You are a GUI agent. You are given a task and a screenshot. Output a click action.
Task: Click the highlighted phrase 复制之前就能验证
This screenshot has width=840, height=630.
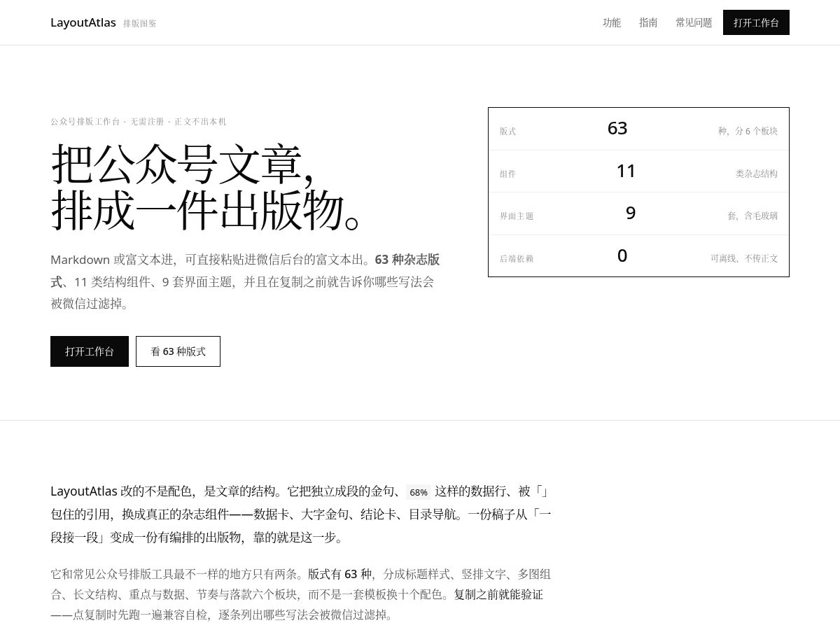coord(498,594)
